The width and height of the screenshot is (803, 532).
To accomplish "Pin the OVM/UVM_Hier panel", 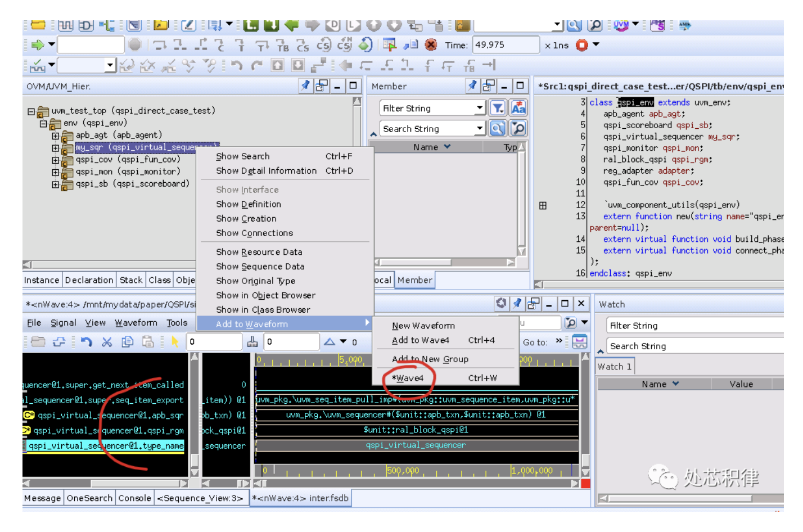I will point(305,85).
